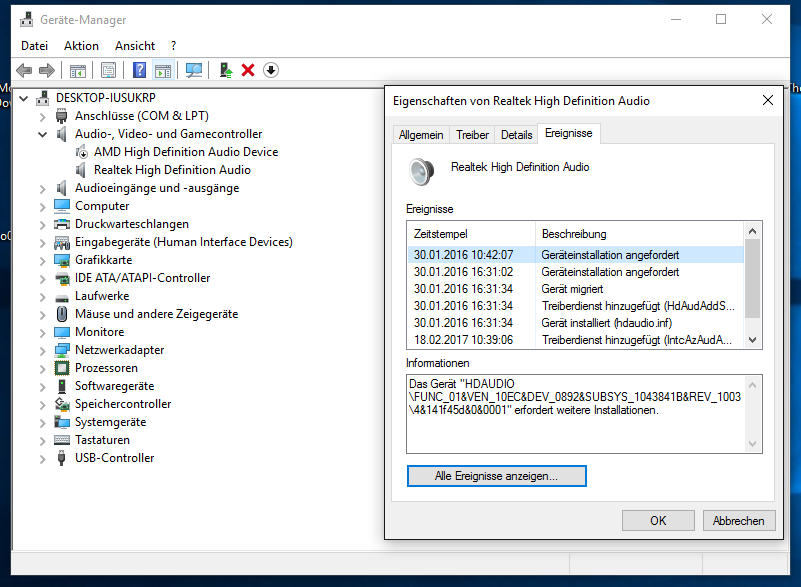Click the disable device down-arrow icon
The width and height of the screenshot is (801, 587).
pos(271,70)
